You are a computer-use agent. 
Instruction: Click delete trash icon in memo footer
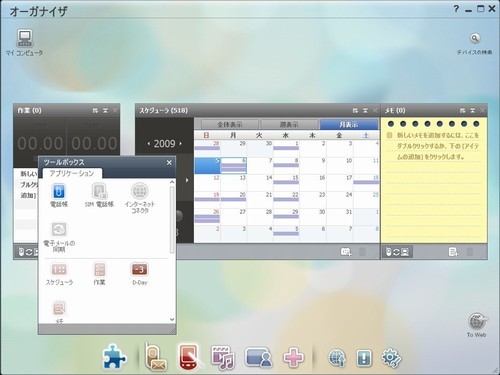click(x=470, y=252)
